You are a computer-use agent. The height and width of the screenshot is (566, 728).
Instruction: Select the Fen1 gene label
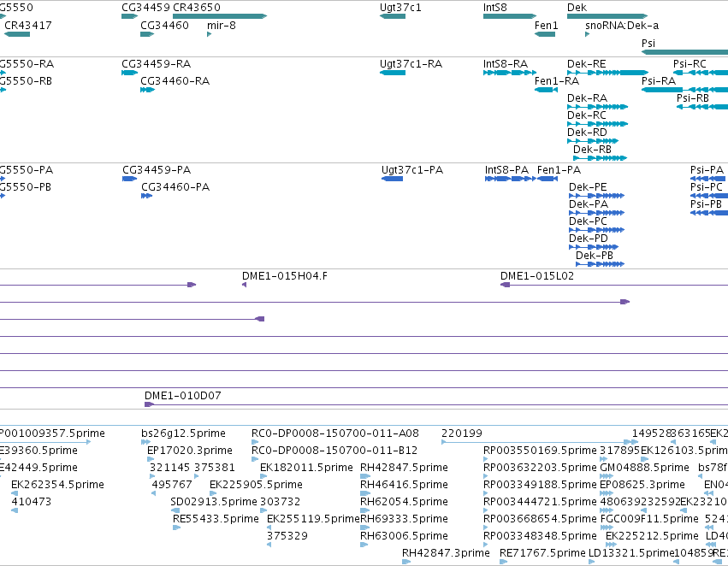(x=546, y=26)
